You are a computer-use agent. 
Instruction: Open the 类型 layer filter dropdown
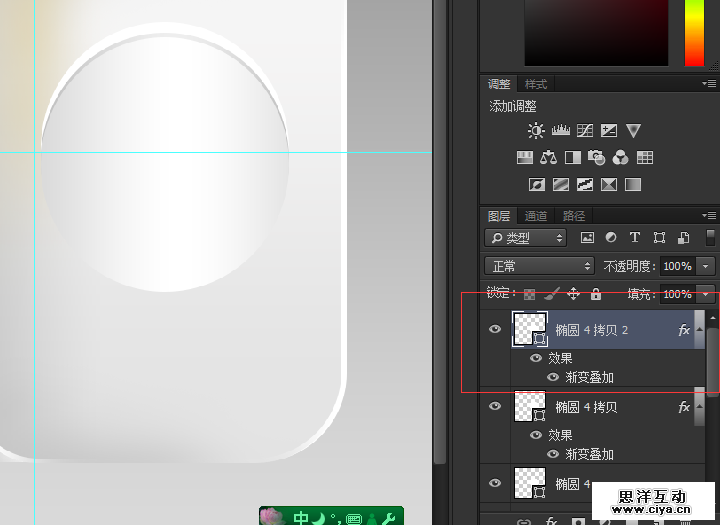(526, 238)
